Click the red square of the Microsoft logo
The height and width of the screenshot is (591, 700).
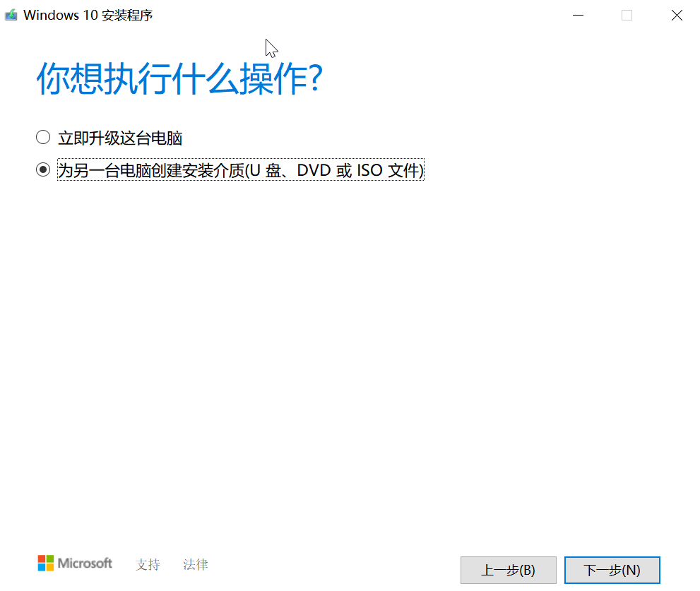42,559
